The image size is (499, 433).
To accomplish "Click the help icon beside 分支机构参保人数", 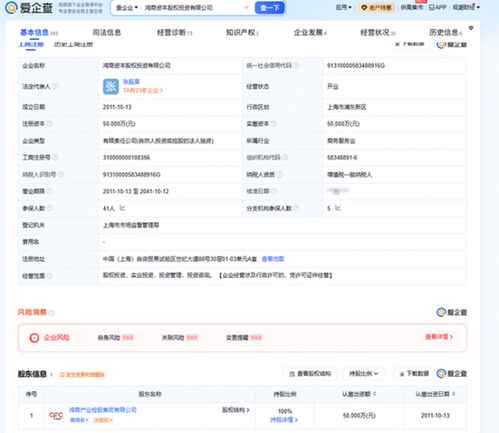I will point(296,208).
